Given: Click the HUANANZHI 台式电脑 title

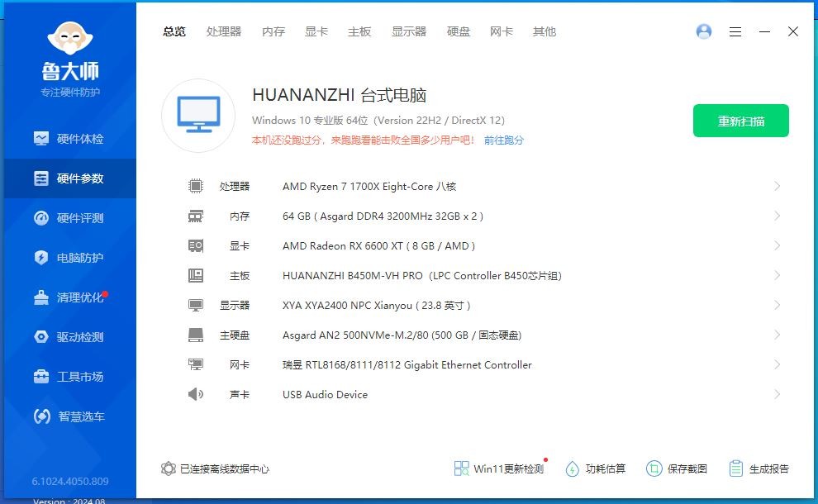Looking at the screenshot, I should (x=340, y=95).
